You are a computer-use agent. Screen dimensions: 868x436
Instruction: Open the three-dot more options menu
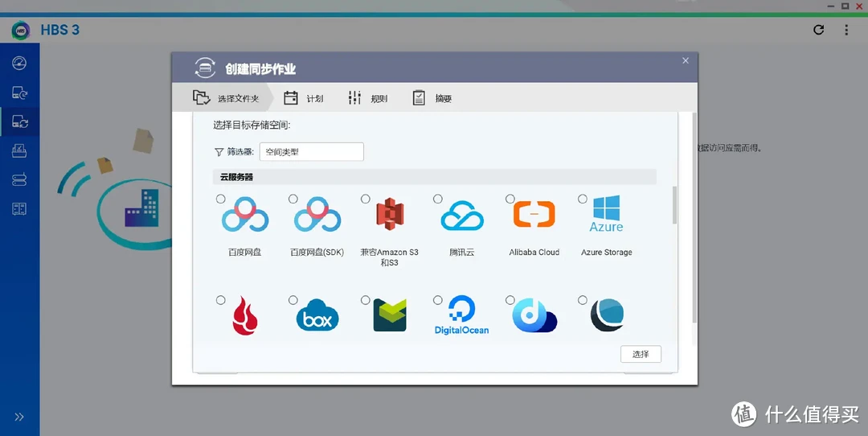point(846,31)
